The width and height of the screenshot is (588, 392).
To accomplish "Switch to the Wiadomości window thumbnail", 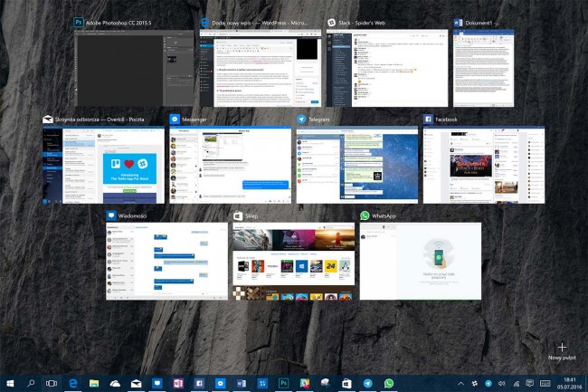I will click(x=166, y=262).
